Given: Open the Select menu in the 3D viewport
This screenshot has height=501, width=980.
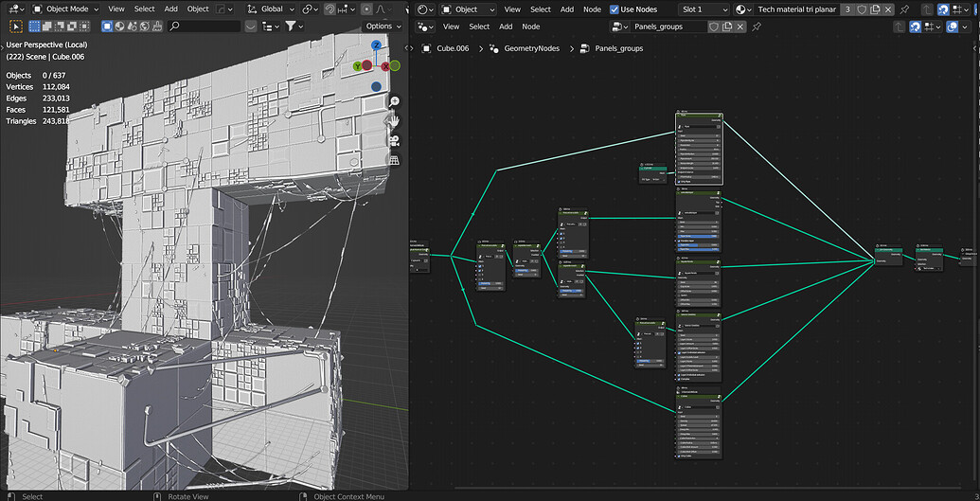Looking at the screenshot, I should coord(144,9).
